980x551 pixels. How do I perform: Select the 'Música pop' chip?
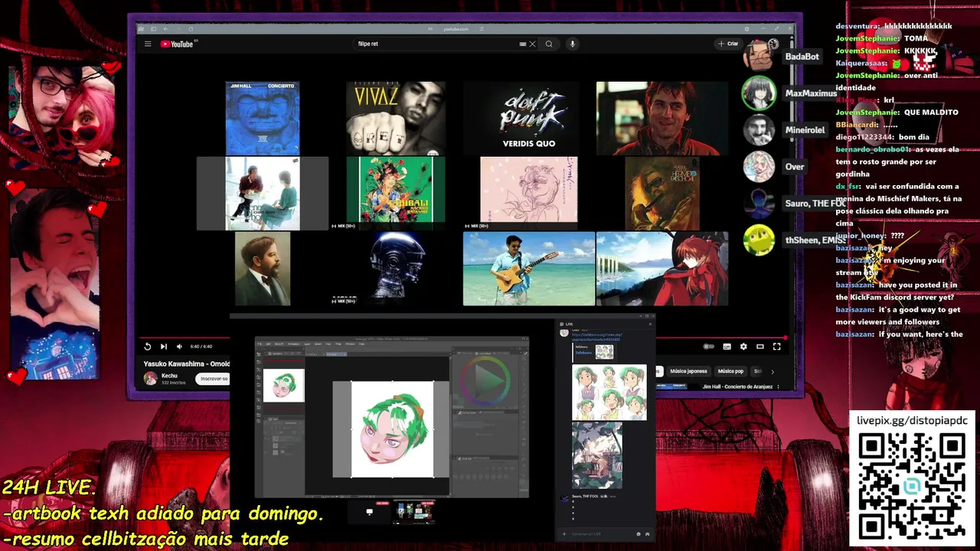point(730,371)
